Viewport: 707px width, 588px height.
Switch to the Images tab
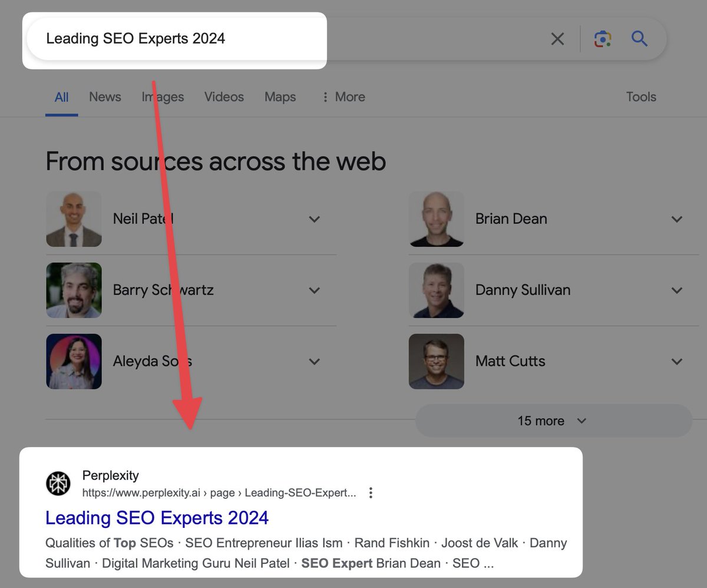(163, 97)
